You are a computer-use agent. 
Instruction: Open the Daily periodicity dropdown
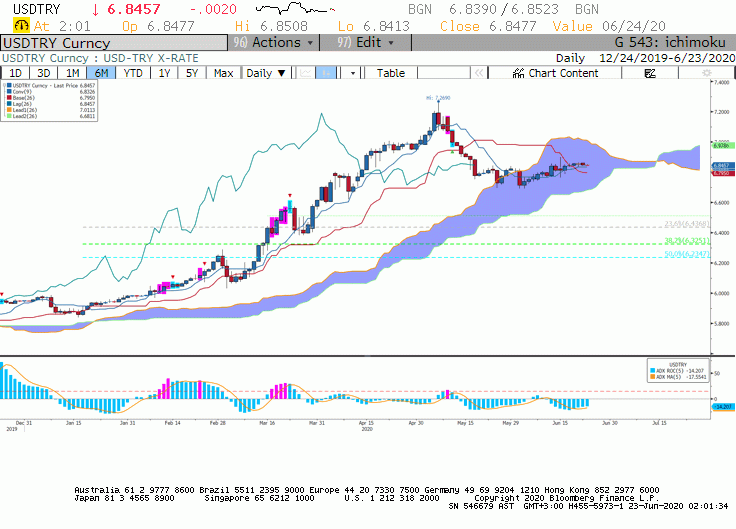[x=266, y=73]
